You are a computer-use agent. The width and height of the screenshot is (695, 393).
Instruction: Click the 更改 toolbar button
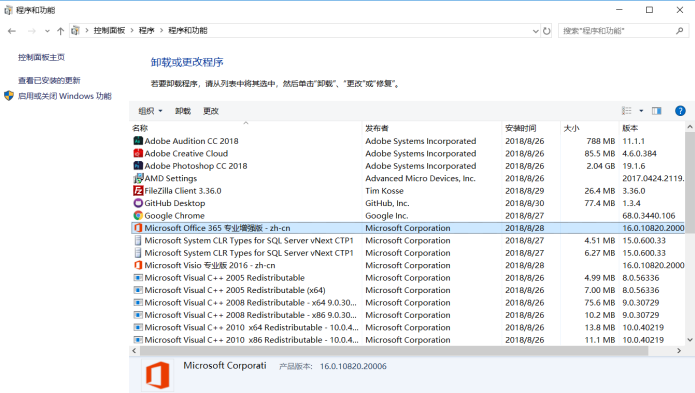pyautogui.click(x=211, y=111)
